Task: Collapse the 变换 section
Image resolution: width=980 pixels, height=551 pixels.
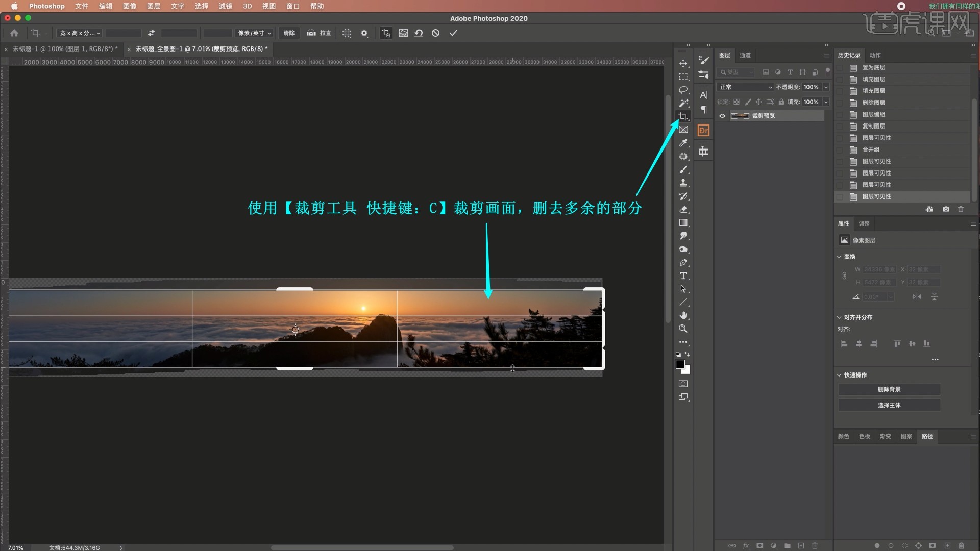Action: [x=839, y=257]
